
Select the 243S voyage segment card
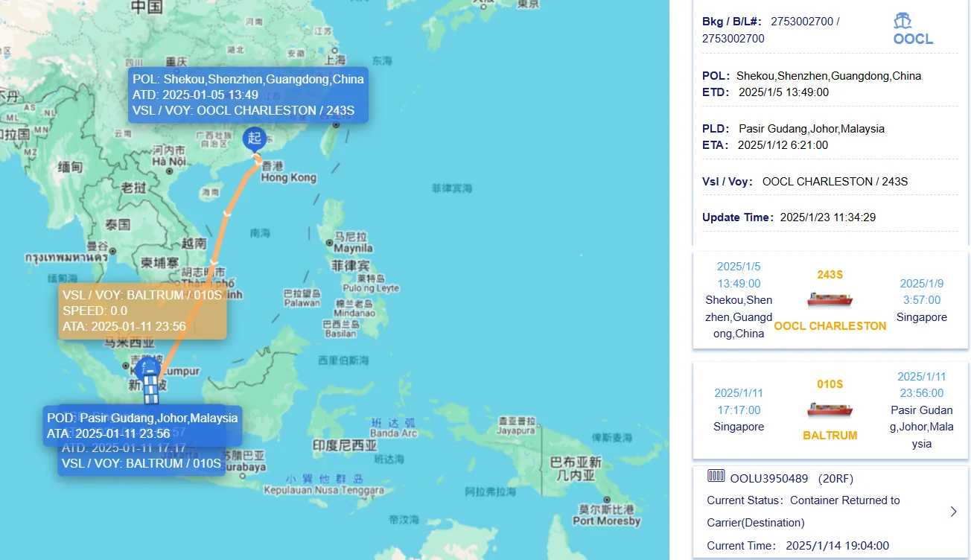(829, 300)
